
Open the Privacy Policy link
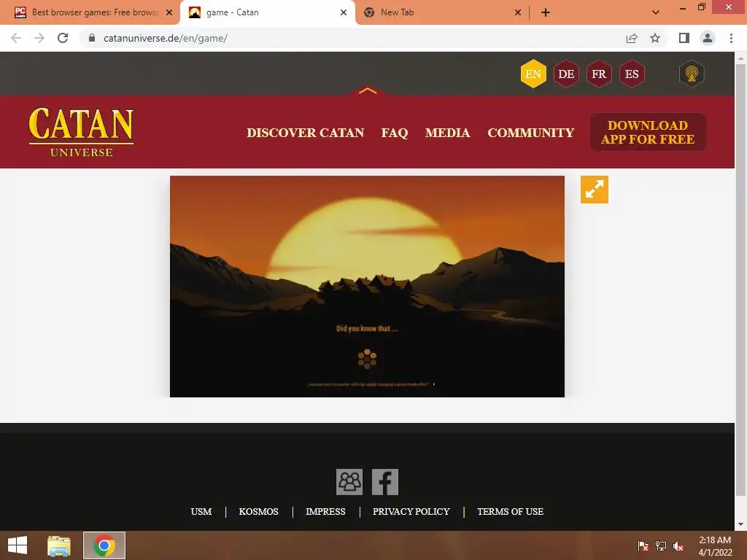(x=411, y=511)
